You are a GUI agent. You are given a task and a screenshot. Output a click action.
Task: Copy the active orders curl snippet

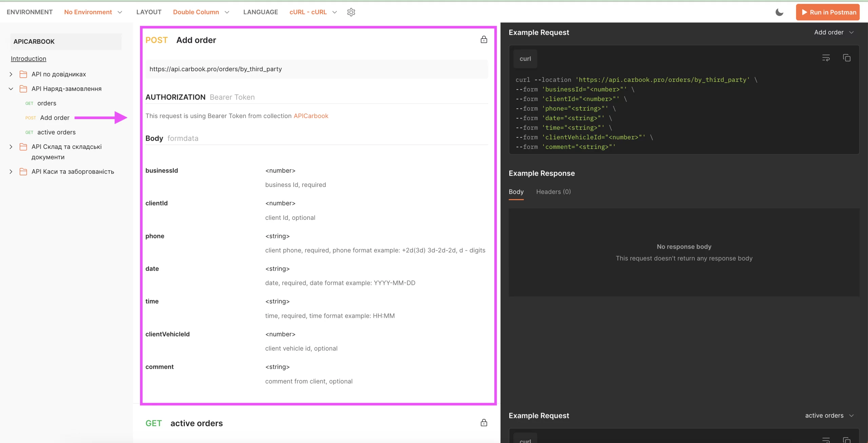(847, 440)
